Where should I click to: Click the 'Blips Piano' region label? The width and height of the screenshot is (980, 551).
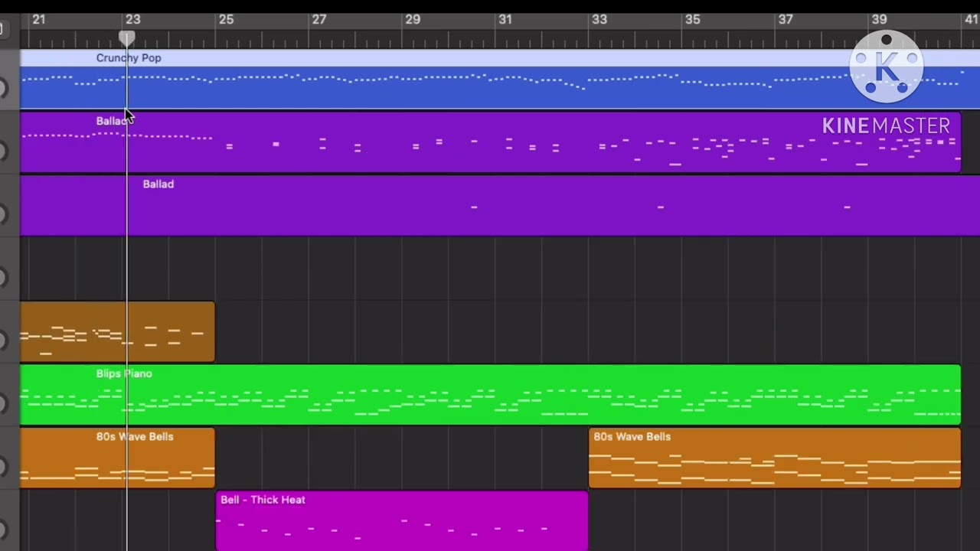pos(124,373)
